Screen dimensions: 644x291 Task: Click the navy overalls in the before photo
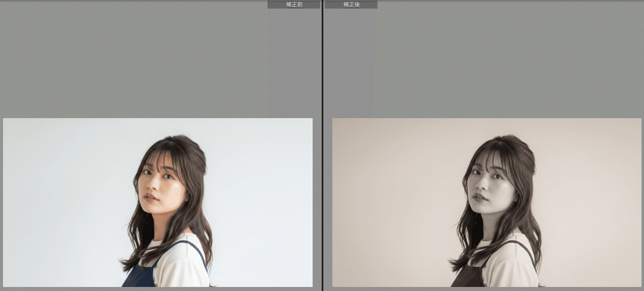pyautogui.click(x=141, y=277)
